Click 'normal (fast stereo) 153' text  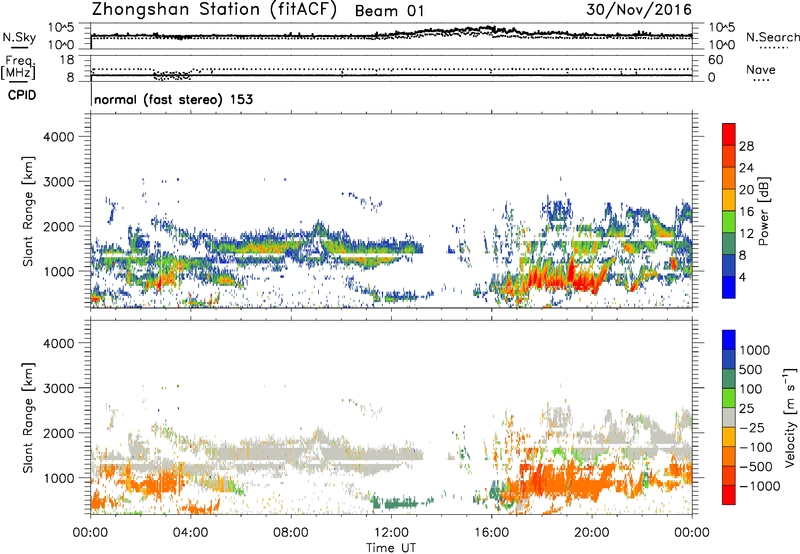click(x=173, y=99)
